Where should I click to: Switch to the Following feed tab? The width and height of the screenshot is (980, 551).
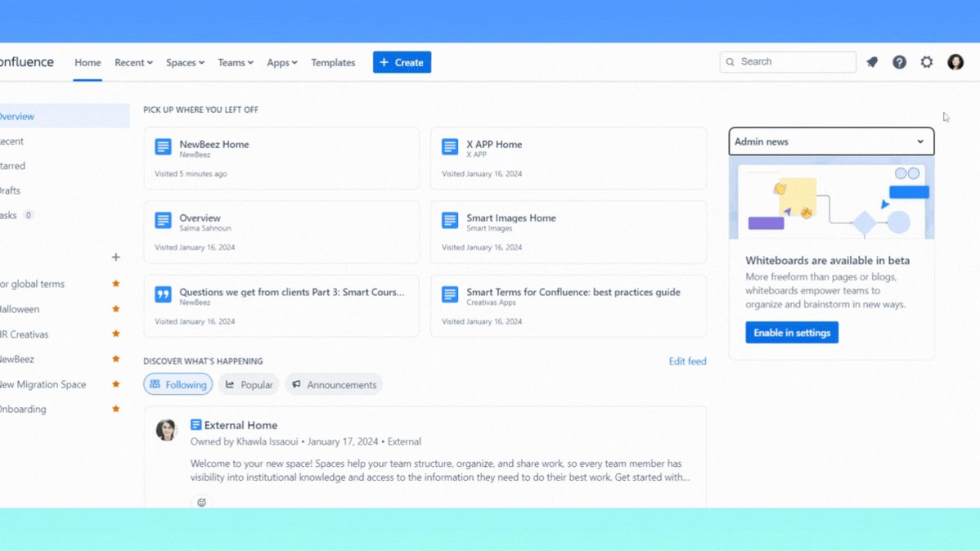click(178, 384)
